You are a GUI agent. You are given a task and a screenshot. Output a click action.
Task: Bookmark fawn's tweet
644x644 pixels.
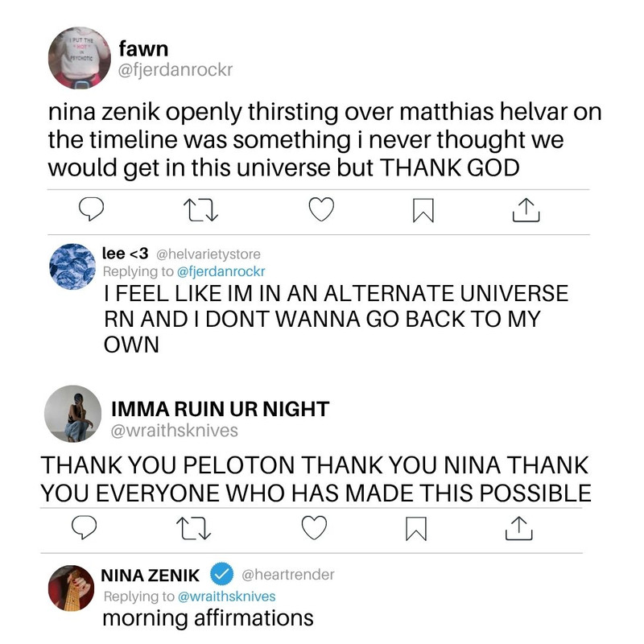click(423, 210)
